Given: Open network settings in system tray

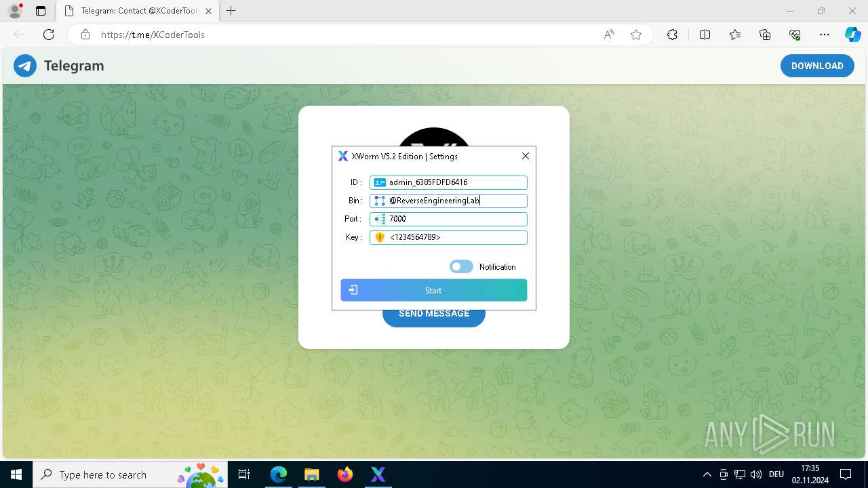Looking at the screenshot, I should point(740,474).
